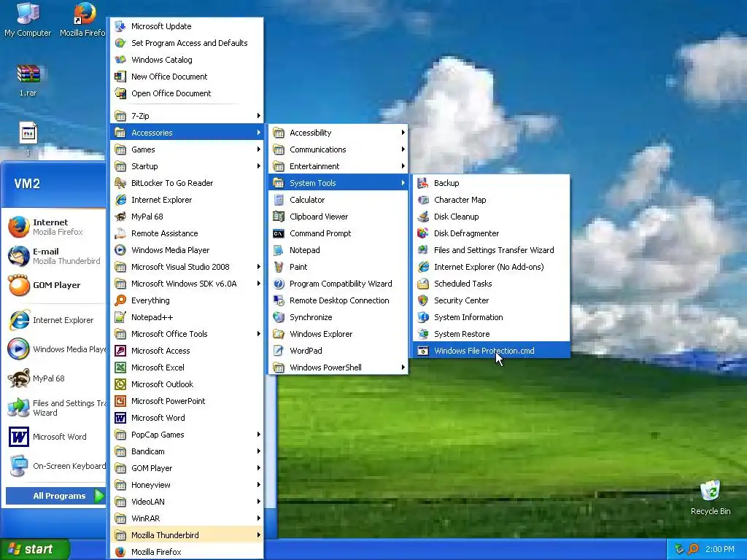747x560 pixels.
Task: Launch Notepad++ icon
Action: coord(120,316)
